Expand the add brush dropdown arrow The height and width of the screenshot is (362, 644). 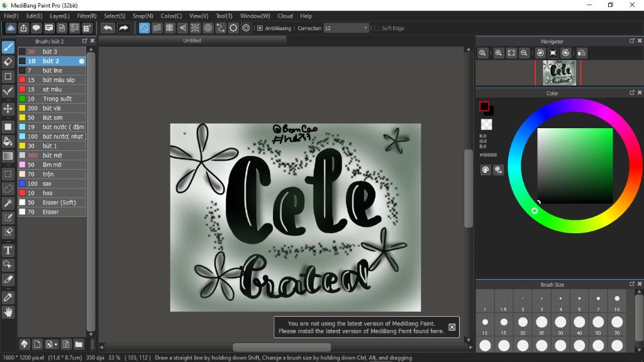[x=56, y=344]
